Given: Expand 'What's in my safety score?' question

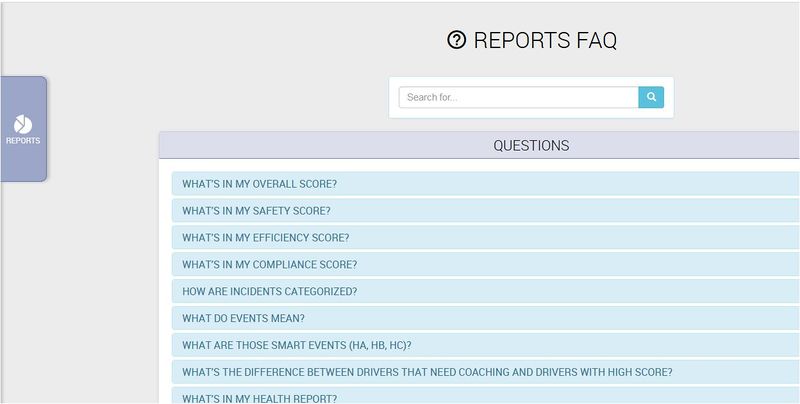Looking at the screenshot, I should click(256, 211).
